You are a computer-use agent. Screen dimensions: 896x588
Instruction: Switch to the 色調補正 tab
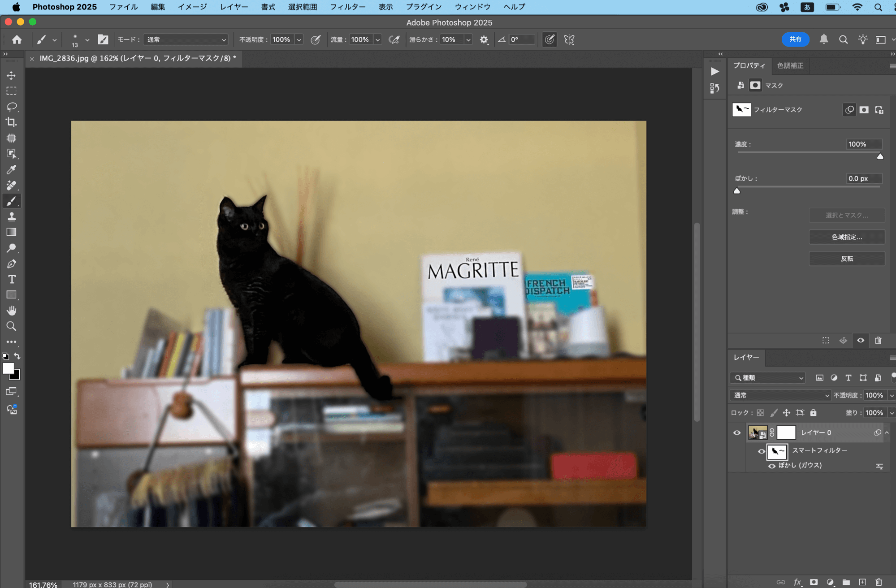pos(790,65)
